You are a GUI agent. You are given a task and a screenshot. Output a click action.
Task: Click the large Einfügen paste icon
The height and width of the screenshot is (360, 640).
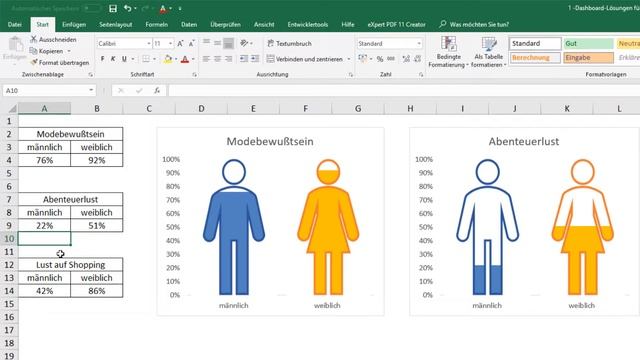tap(15, 45)
